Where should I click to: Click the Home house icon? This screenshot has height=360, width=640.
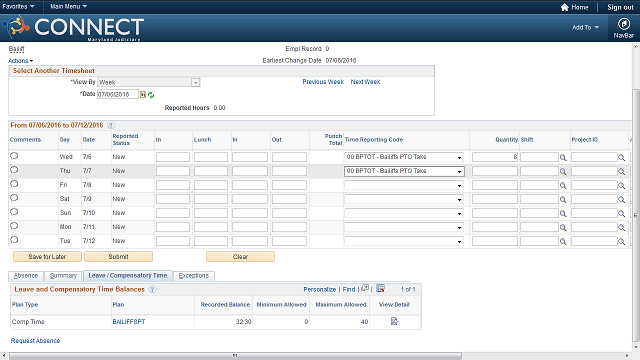pos(564,7)
